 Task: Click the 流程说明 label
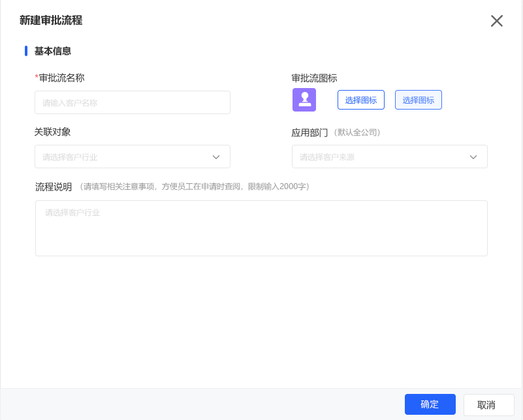pos(54,187)
